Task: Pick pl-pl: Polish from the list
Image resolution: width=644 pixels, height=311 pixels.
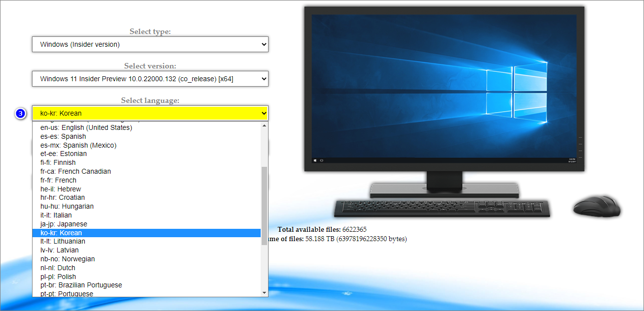Action: click(x=146, y=277)
